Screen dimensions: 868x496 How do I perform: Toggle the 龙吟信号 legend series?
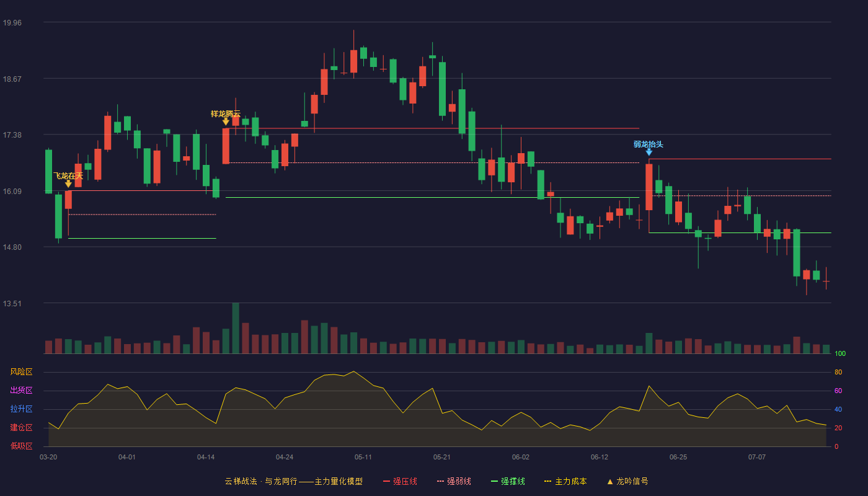click(x=627, y=481)
